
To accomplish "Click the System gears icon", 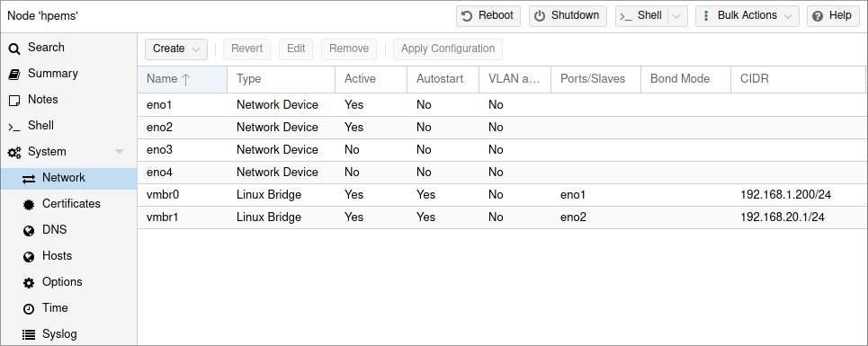I will (13, 152).
